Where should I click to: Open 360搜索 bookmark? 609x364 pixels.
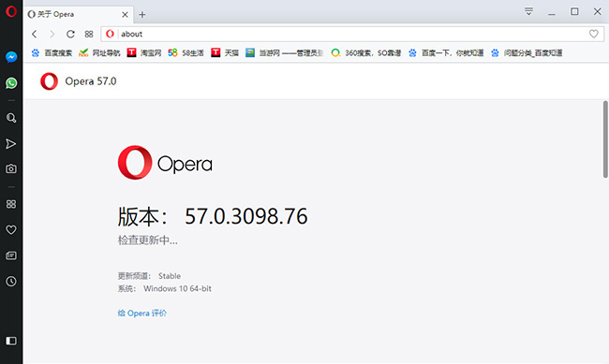tap(365, 52)
